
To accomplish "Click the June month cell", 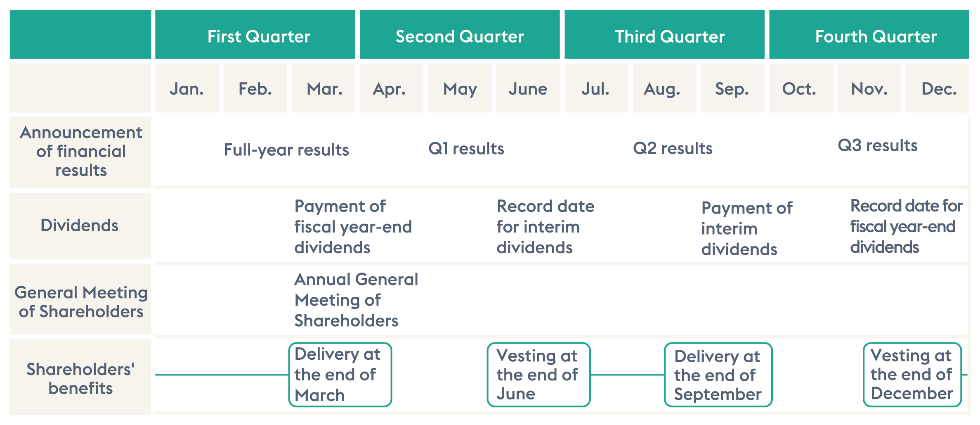I will tap(528, 88).
